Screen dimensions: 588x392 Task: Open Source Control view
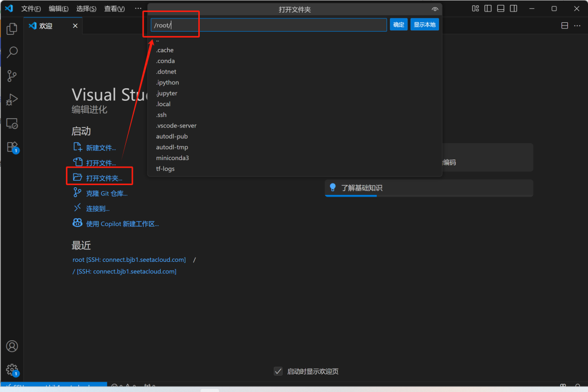12,76
